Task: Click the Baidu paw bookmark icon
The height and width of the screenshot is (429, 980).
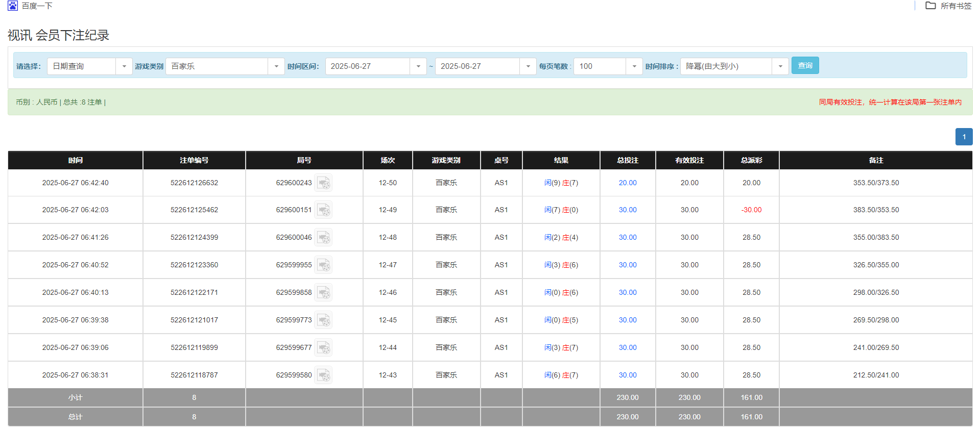Action: pos(13,6)
